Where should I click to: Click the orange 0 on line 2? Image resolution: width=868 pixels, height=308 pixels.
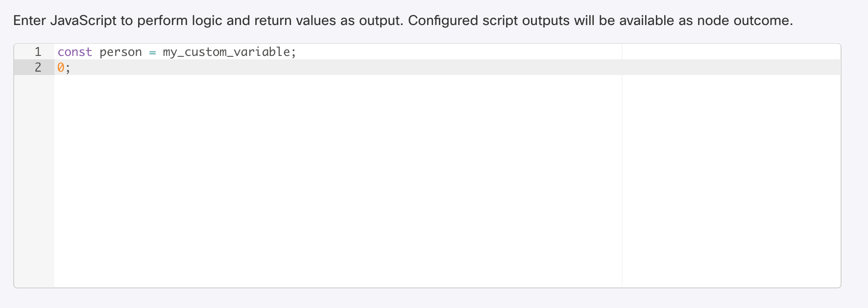click(61, 68)
